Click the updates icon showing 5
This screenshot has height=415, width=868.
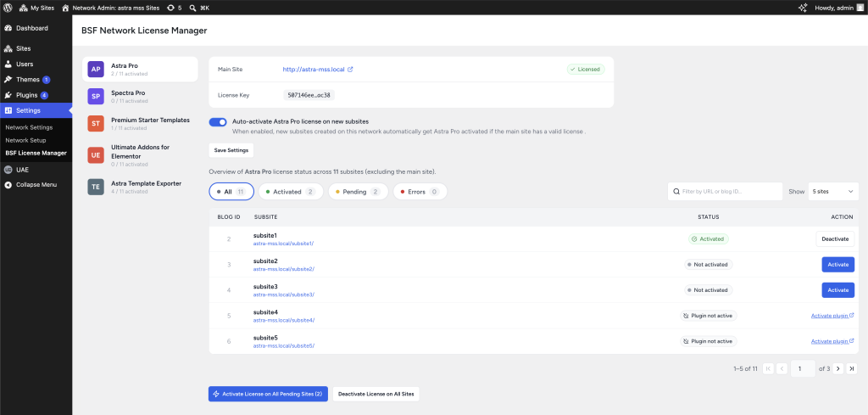point(175,8)
